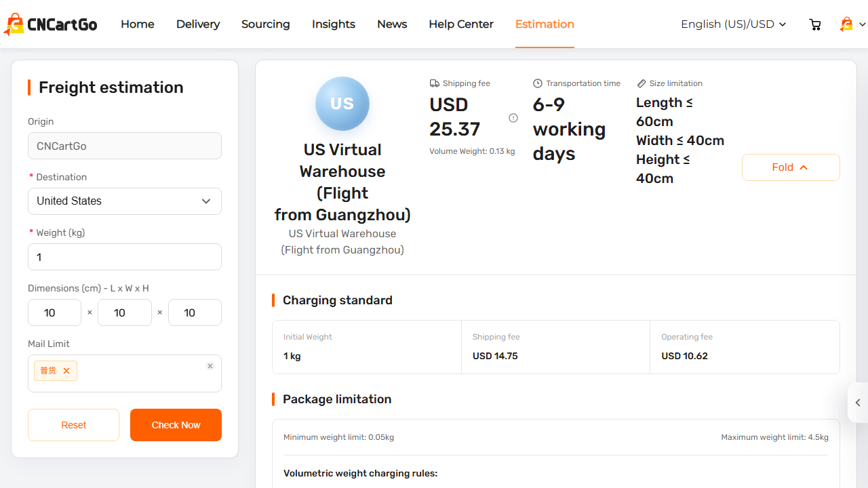Click the blue US warehouse badge
The image size is (868, 488).
[x=342, y=104]
